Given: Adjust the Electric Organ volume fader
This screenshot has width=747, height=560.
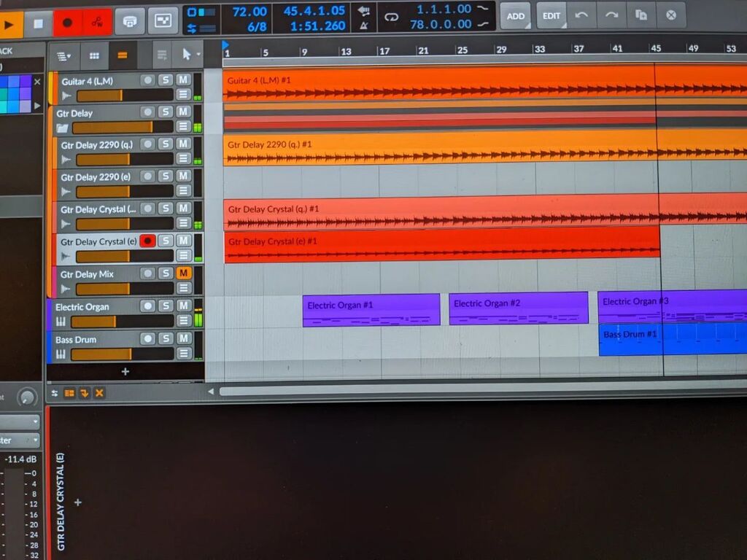Looking at the screenshot, I should click(x=122, y=322).
